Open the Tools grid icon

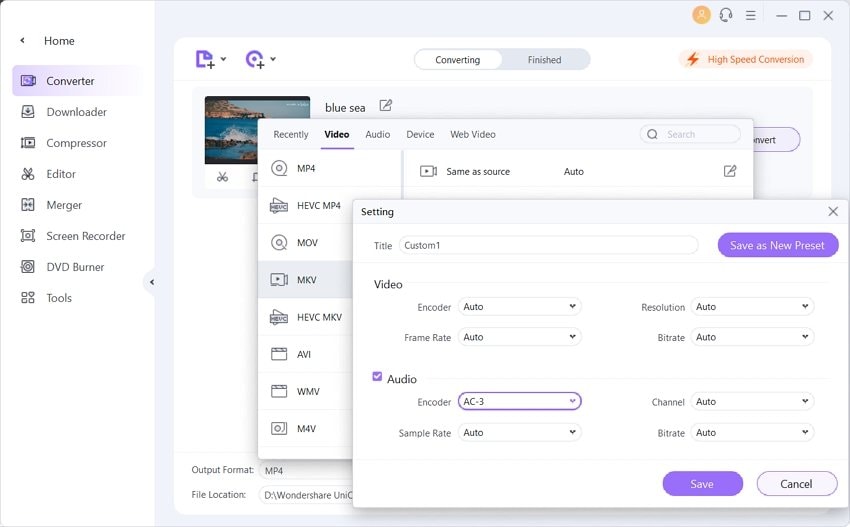pyautogui.click(x=28, y=298)
